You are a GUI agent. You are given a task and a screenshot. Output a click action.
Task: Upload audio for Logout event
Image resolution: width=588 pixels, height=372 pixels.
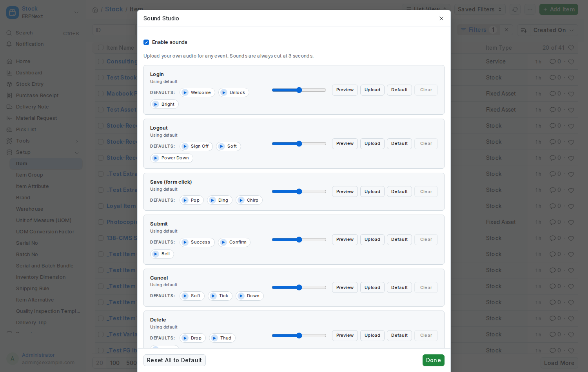(372, 144)
